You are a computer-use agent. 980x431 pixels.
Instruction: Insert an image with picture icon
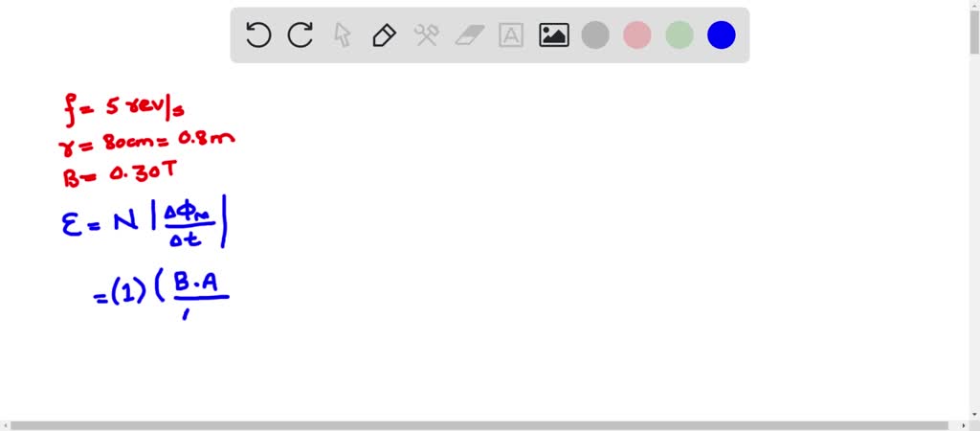[x=554, y=35]
